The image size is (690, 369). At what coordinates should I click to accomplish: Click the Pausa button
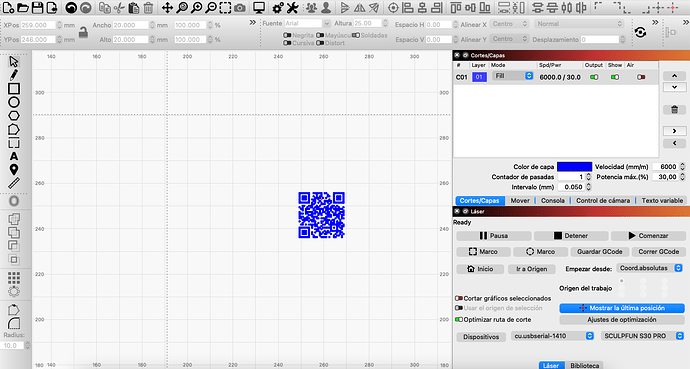point(494,236)
